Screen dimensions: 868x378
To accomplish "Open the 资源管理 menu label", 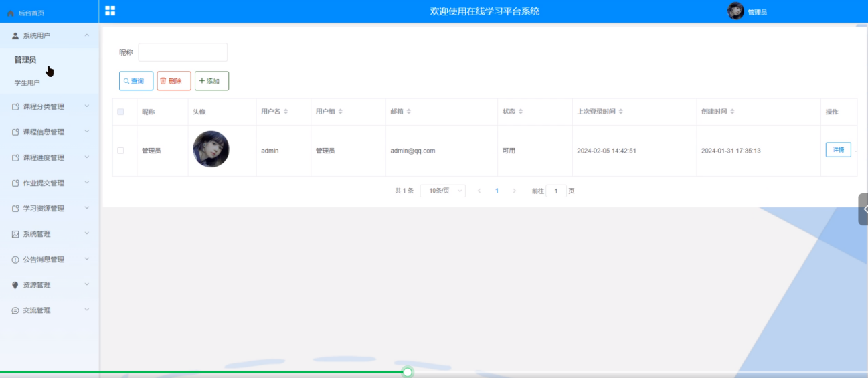I will coord(37,285).
